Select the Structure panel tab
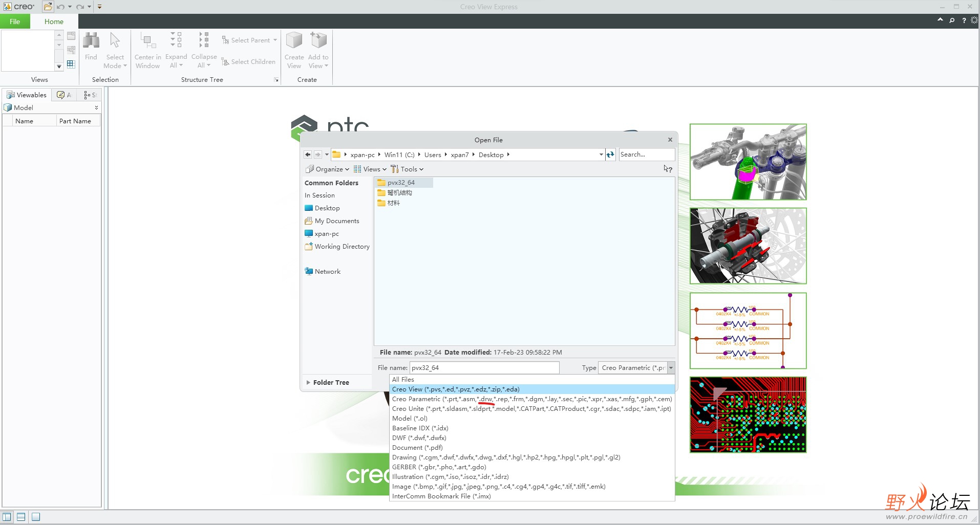Viewport: 980px width, 525px height. click(90, 95)
